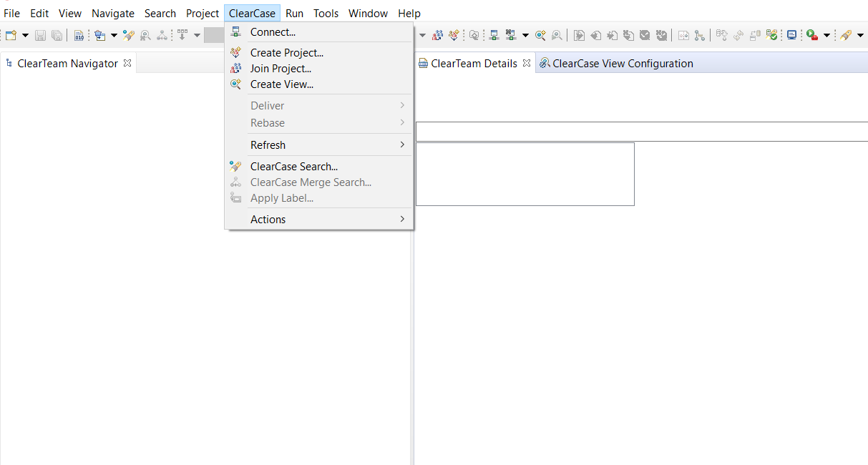The width and height of the screenshot is (868, 465).
Task: Click the Save floppy disk icon
Action: [x=40, y=35]
